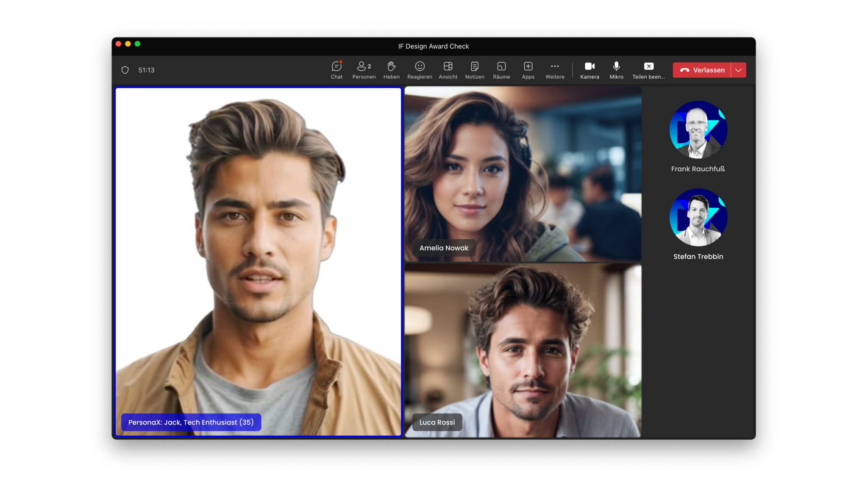Stop screen sharing with Teilen beenden

point(648,70)
